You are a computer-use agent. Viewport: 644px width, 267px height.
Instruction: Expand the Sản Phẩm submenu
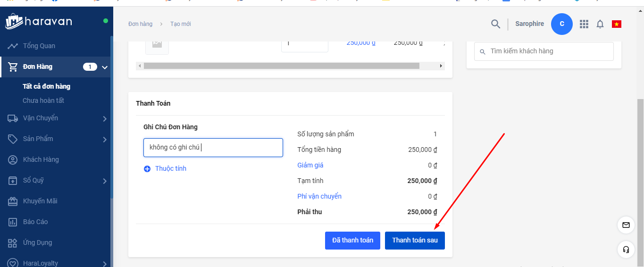tap(105, 139)
